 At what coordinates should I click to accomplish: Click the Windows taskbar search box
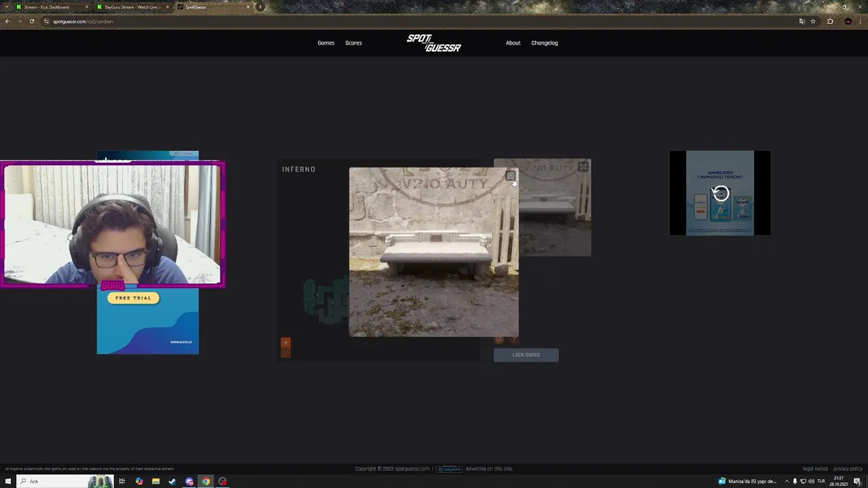coord(64,481)
